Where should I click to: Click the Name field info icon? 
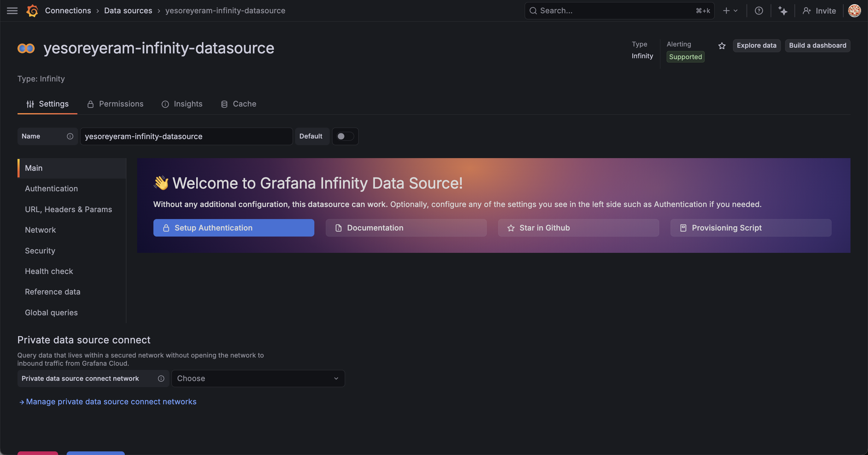tap(70, 136)
